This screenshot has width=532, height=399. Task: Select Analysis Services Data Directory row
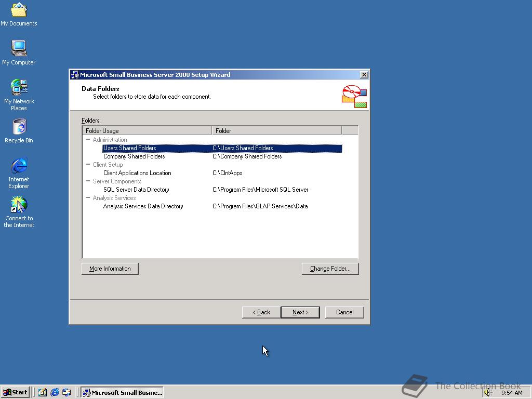[x=222, y=206]
